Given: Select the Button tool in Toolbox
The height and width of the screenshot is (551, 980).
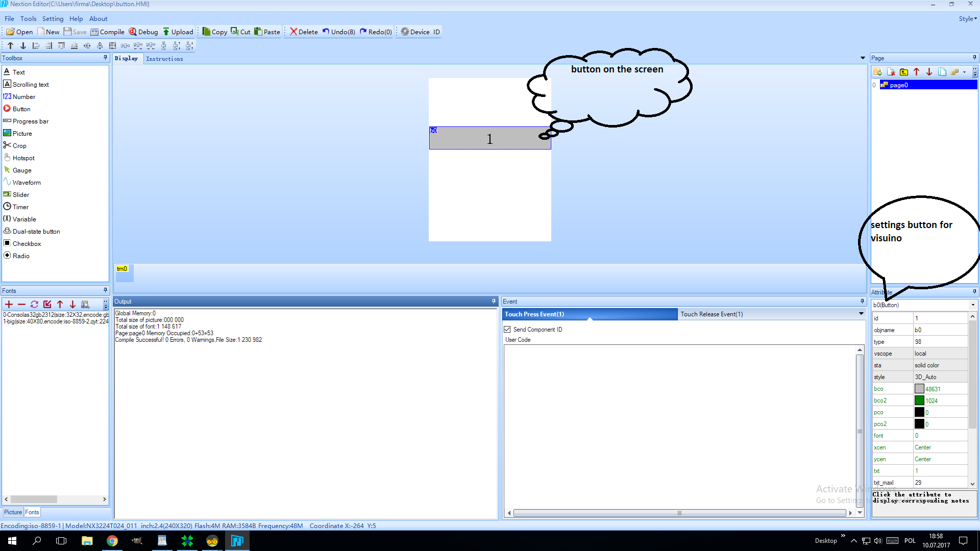Looking at the screenshot, I should [x=20, y=108].
